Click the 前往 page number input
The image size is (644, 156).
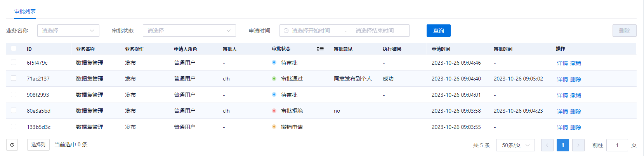(617, 145)
